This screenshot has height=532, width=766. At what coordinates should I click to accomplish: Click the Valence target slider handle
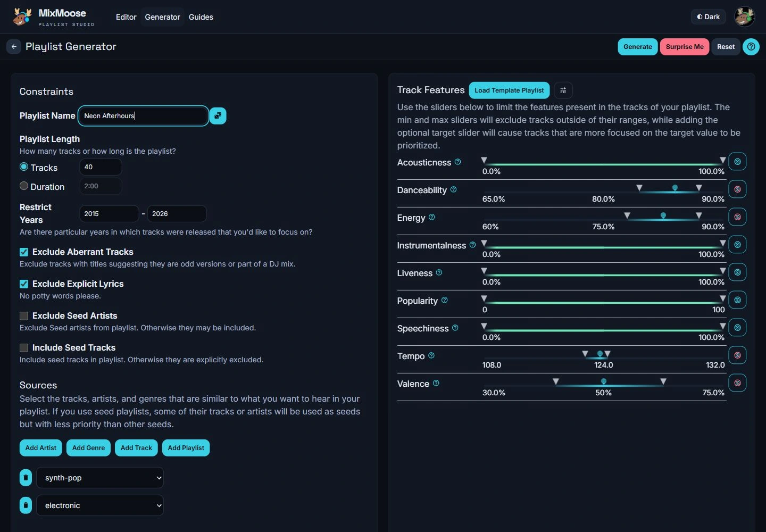pyautogui.click(x=604, y=382)
